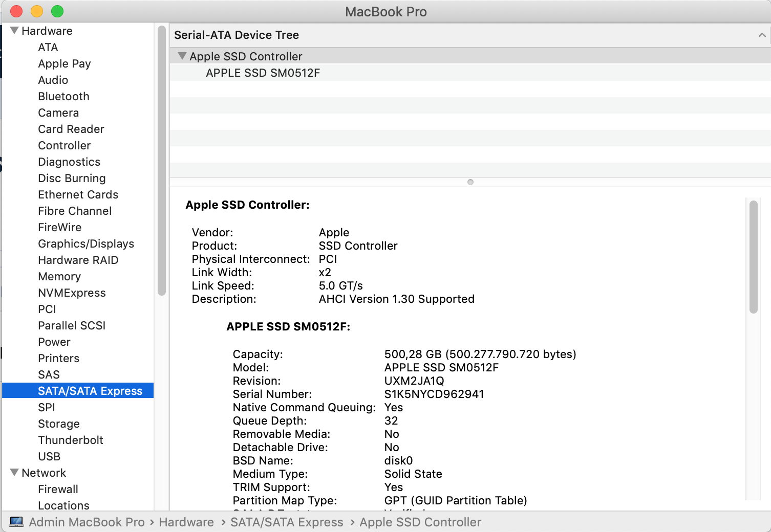Viewport: 771px width, 532px height.
Task: Click the APPLE SSD SM0512F detail heading
Action: click(288, 326)
